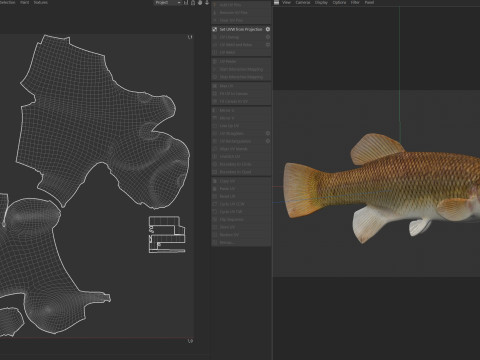Click the Fit Canvas to UV icon
The height and width of the screenshot is (360, 480).
[x=215, y=101]
